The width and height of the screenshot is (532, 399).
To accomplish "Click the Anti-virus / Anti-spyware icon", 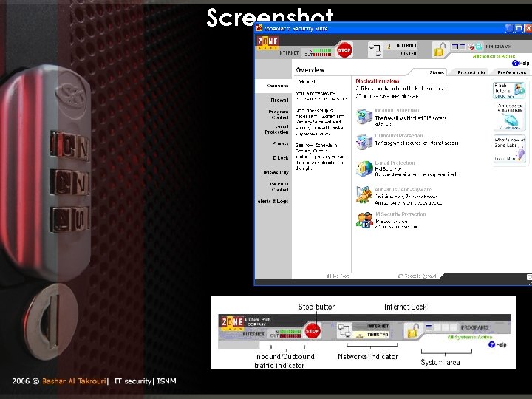I will tap(364, 195).
